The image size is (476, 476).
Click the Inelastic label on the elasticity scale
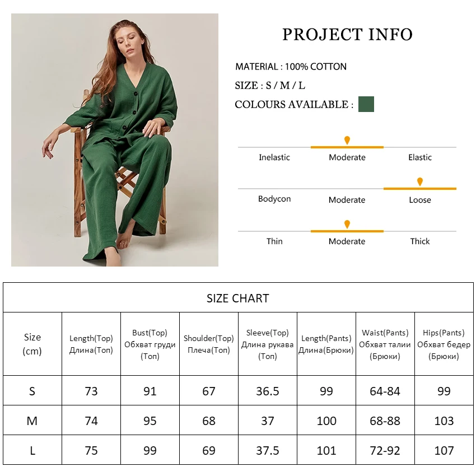(x=274, y=157)
